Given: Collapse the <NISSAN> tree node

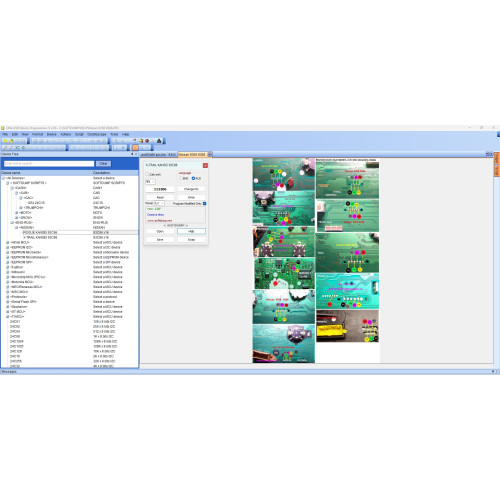Looking at the screenshot, I should (16, 227).
